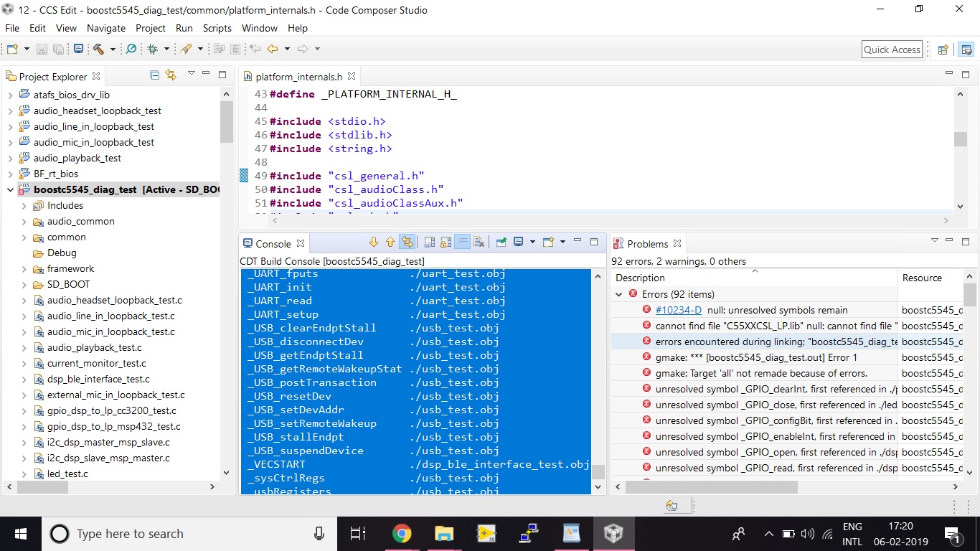Navigate forward with the right arrow icon
980x551 pixels.
click(303, 49)
